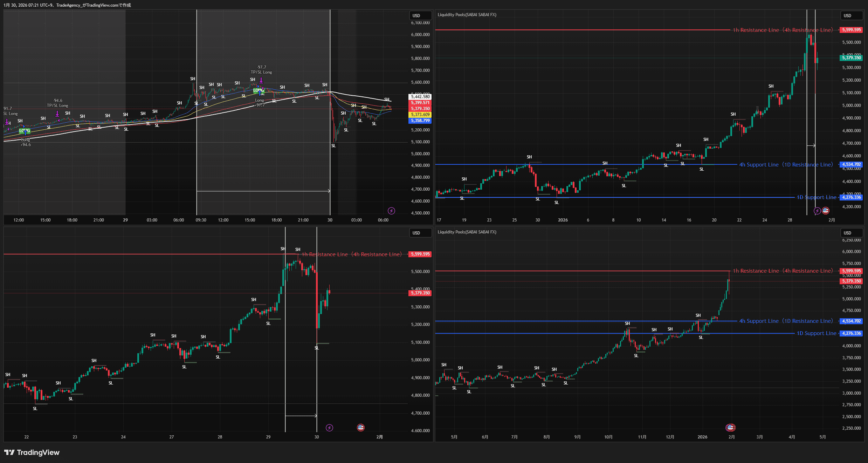Screen dimensions: 868x463
Task: Click the 5,599.595 resistance price label
Action: click(x=851, y=30)
